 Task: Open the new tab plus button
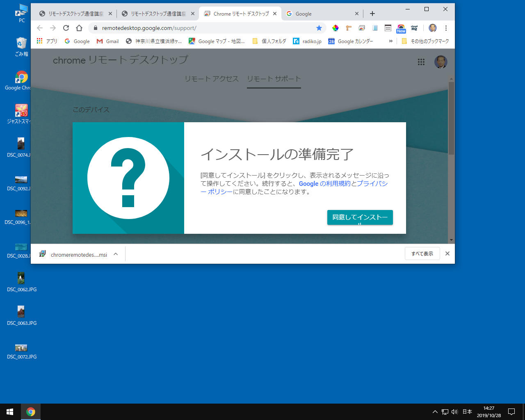[372, 14]
